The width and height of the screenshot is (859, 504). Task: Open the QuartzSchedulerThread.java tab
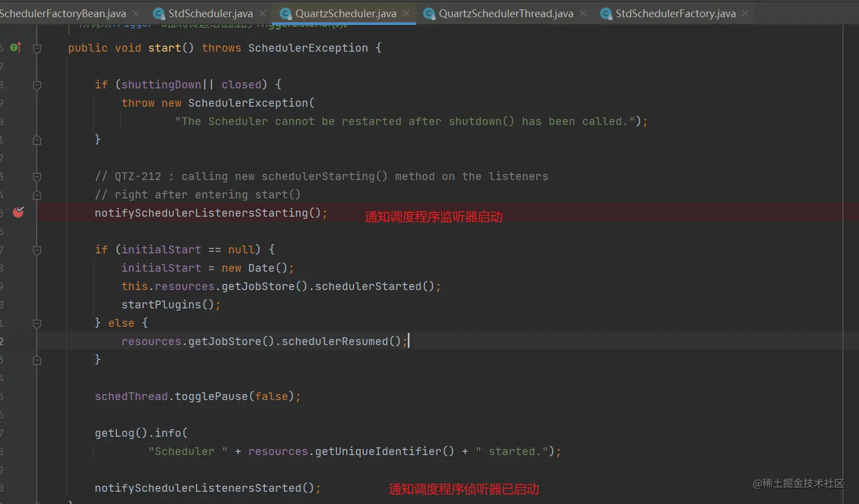(506, 14)
